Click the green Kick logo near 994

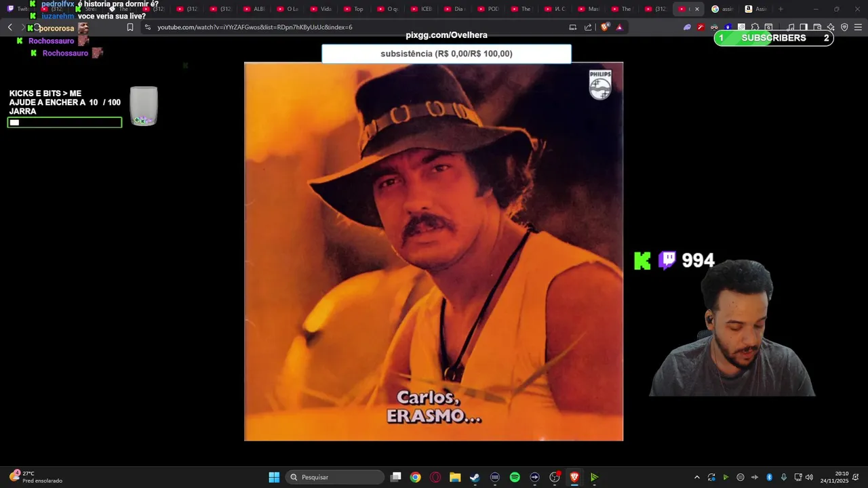pos(642,261)
